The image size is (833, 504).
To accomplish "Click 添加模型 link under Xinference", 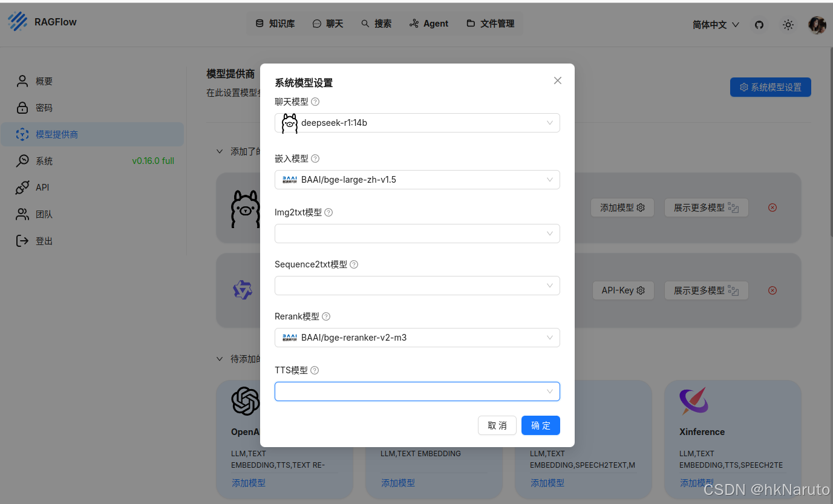I will coord(697,483).
